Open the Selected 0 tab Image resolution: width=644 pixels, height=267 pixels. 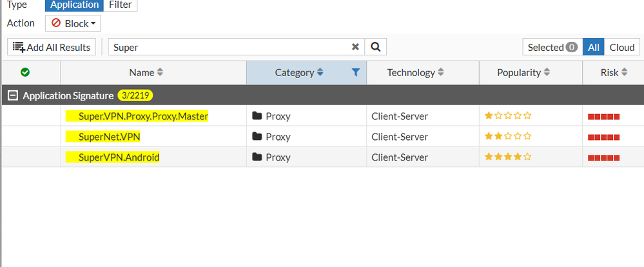click(x=552, y=47)
